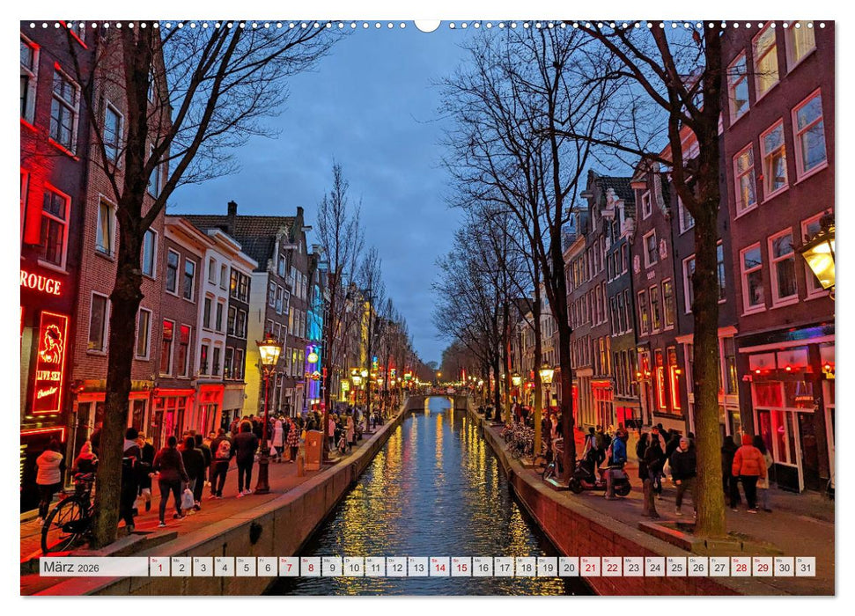Select the red date 28

[741, 569]
